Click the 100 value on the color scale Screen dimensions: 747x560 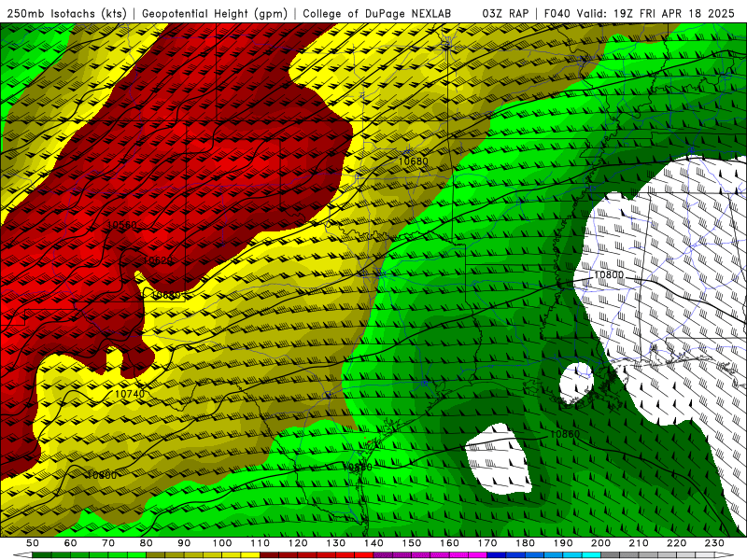coord(222,543)
